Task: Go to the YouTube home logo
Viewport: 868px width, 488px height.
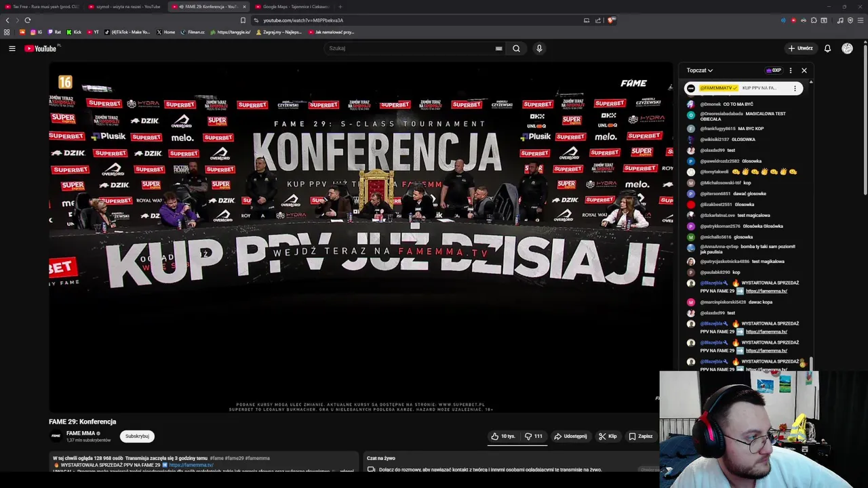Action: (x=41, y=48)
